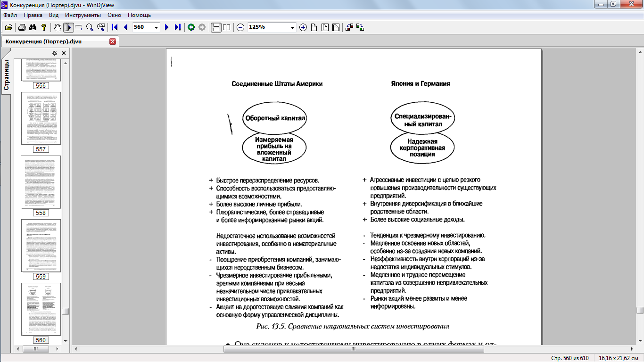Open a file with the folder icon
Viewport: 644px width, 362px height.
[x=8, y=27]
